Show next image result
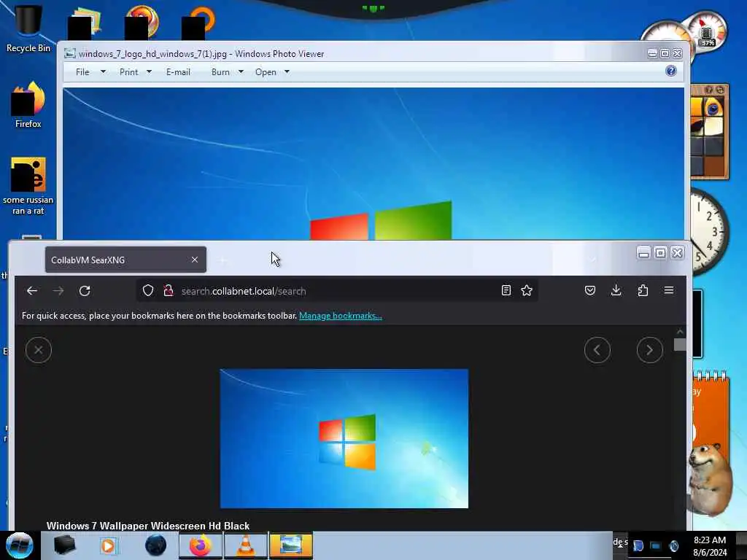747x560 pixels. click(x=650, y=350)
